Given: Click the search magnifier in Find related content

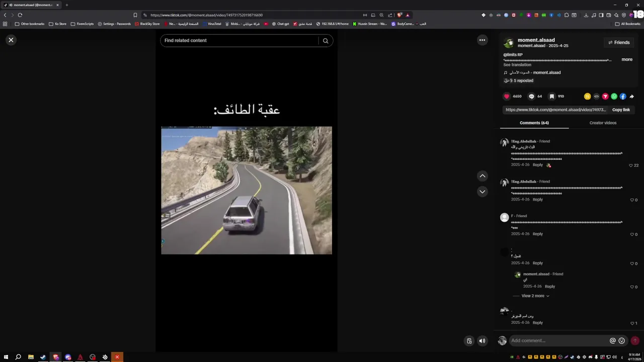Looking at the screenshot, I should 326,41.
